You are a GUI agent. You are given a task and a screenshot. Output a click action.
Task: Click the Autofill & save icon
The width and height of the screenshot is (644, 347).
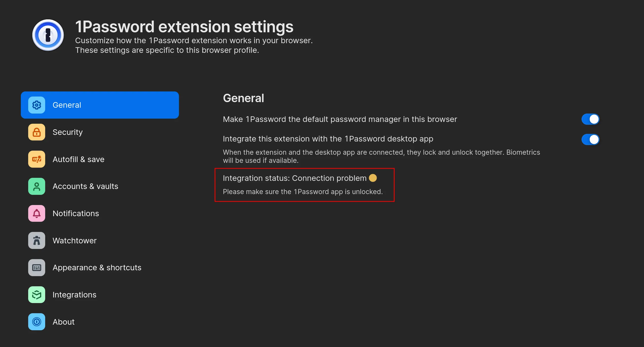click(x=37, y=159)
